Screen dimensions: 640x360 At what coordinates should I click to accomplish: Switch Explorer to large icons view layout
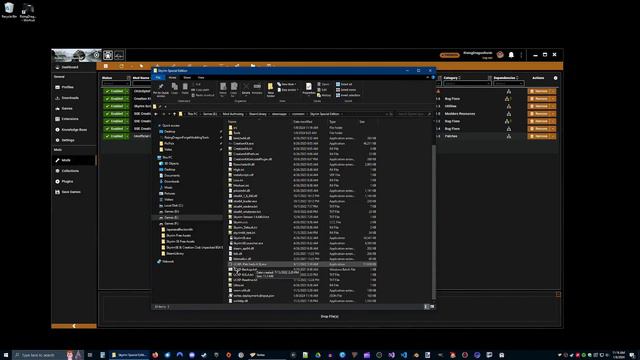[432, 307]
